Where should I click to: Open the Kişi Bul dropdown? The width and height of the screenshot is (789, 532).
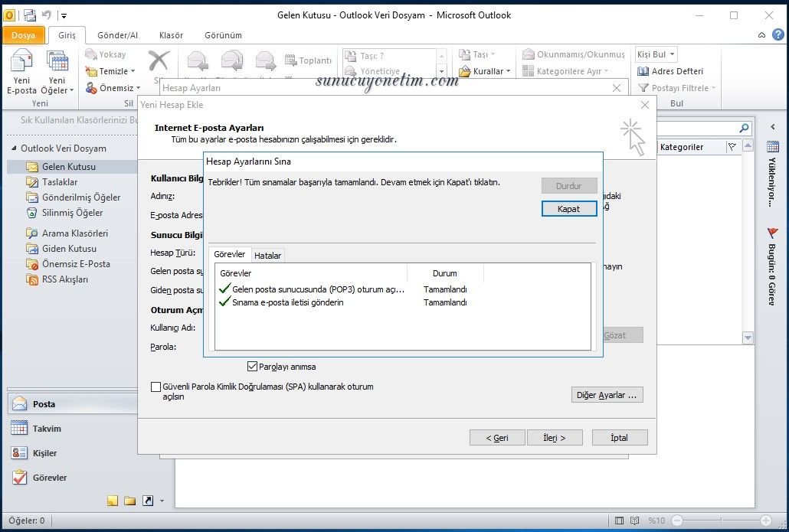coord(656,54)
